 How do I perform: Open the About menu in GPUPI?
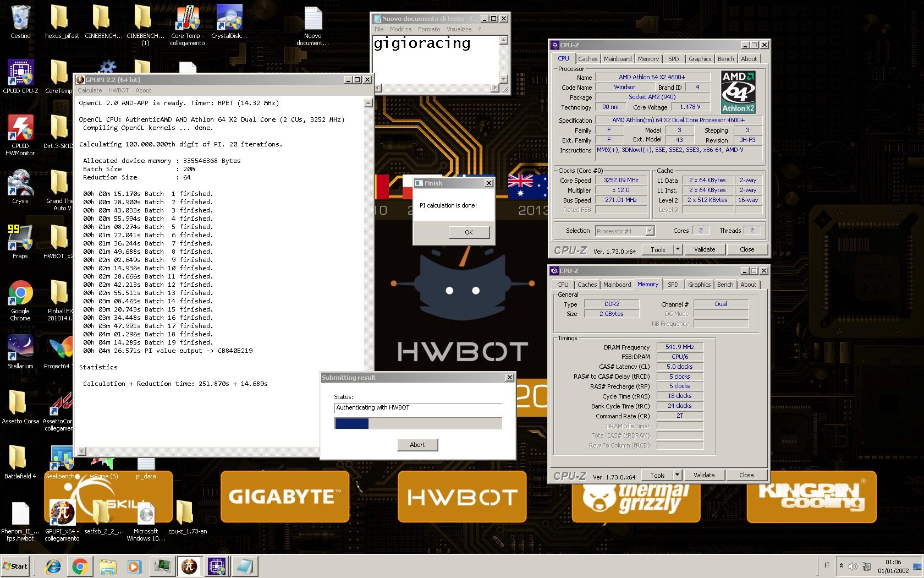tap(143, 90)
